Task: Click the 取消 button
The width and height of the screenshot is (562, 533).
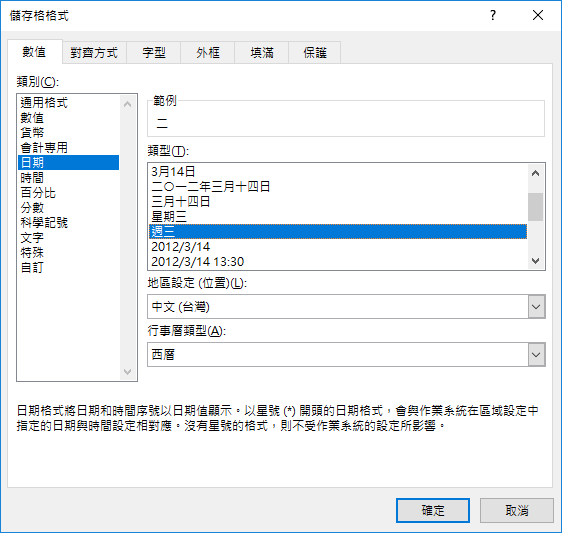Action: click(x=516, y=510)
